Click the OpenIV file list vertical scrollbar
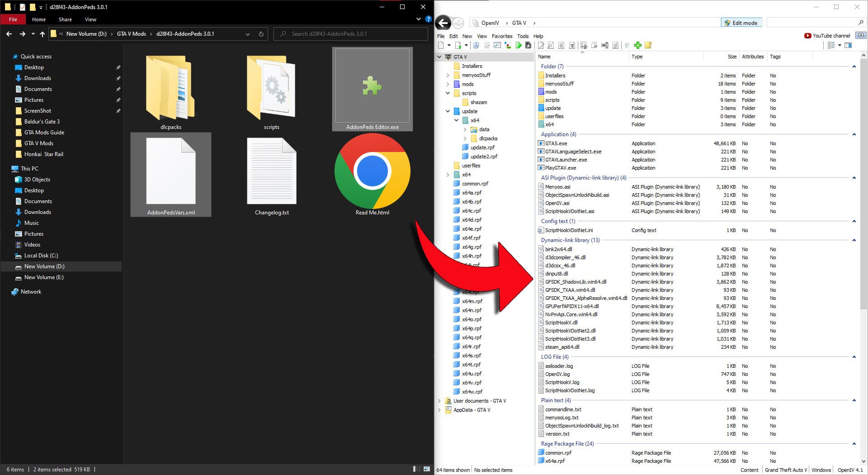Viewport: 868px width, 475px height. [863, 181]
